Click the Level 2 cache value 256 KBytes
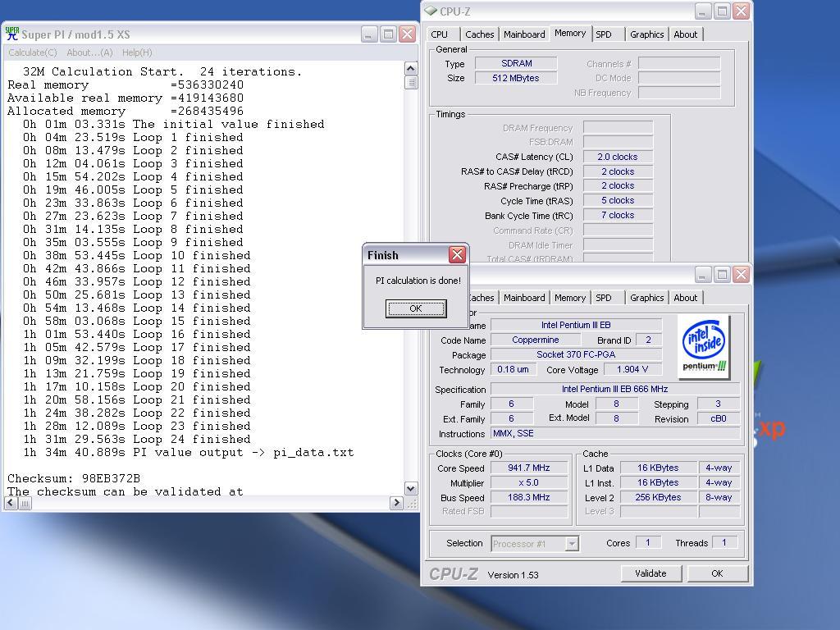 coord(658,498)
